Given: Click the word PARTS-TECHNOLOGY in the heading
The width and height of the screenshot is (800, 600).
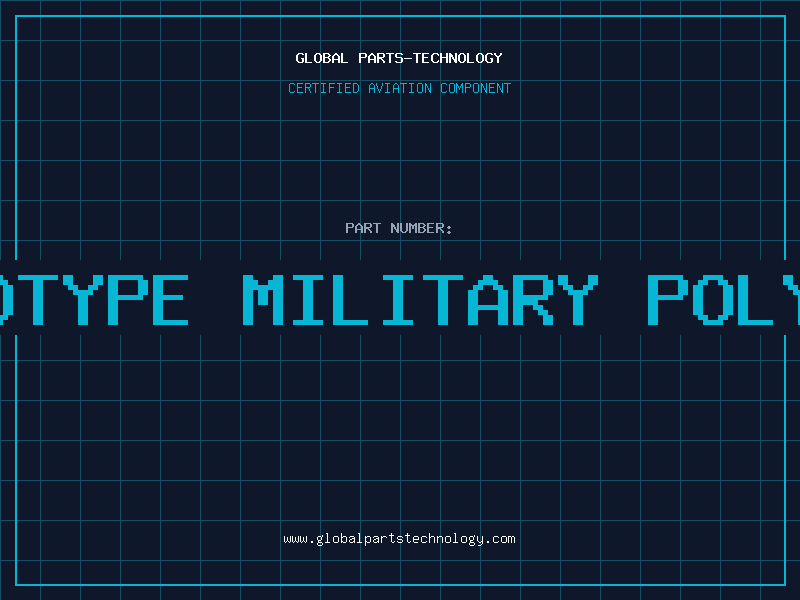Looking at the screenshot, I should tap(431, 58).
